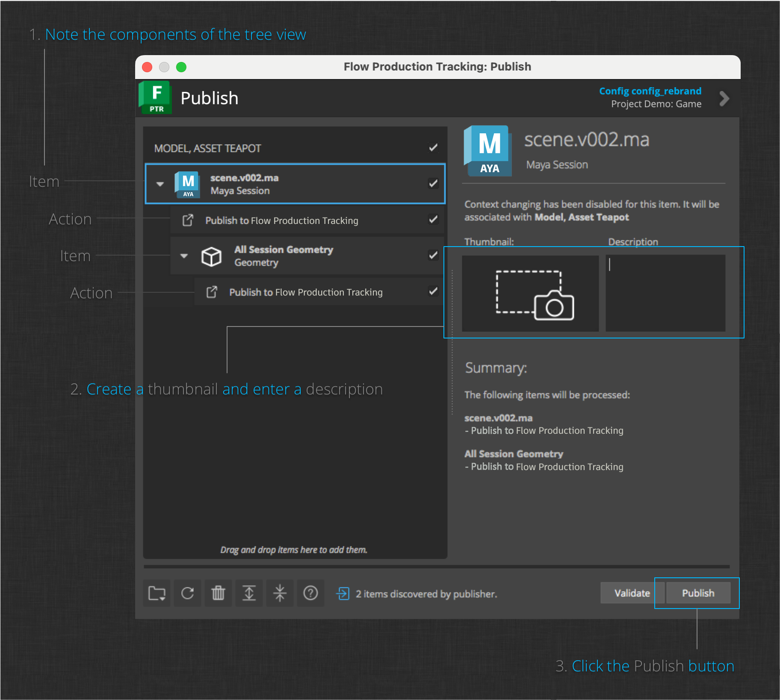
Task: Click the red close window button
Action: pos(147,67)
